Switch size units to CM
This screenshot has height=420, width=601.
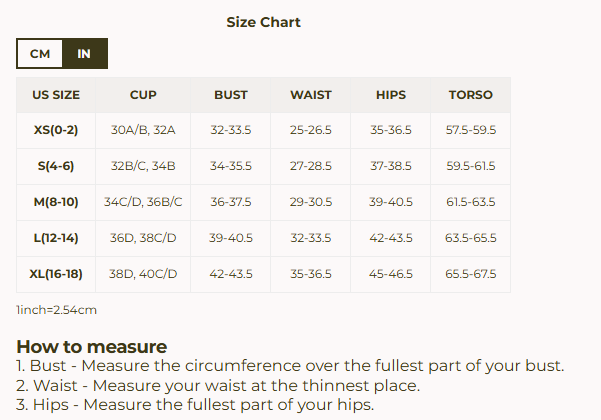(x=40, y=54)
